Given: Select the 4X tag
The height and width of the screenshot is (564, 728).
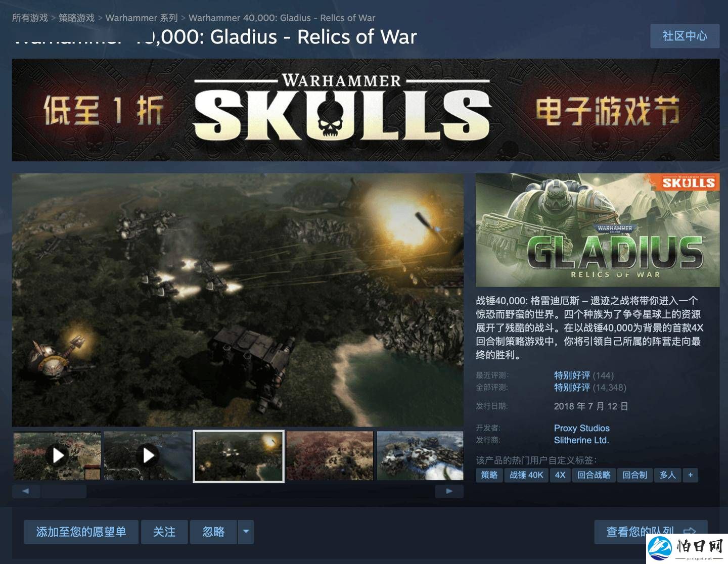Looking at the screenshot, I should coord(560,475).
